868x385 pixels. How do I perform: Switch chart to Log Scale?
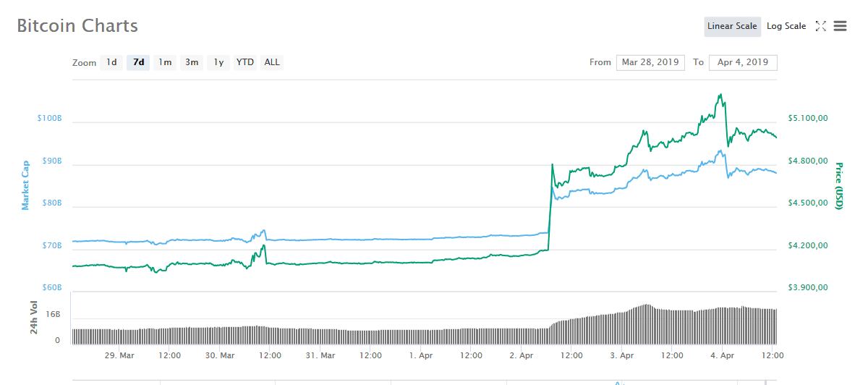[x=786, y=26]
